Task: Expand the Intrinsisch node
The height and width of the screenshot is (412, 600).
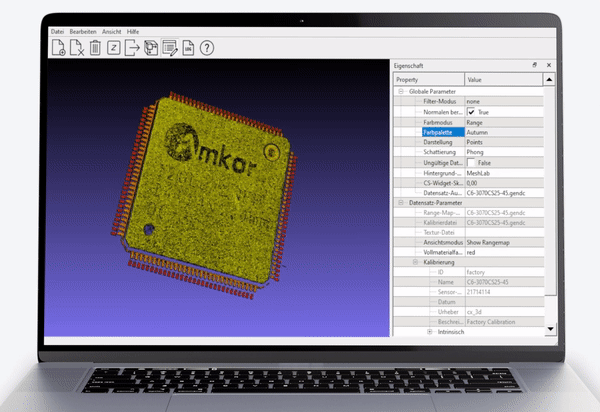Action: [430, 332]
